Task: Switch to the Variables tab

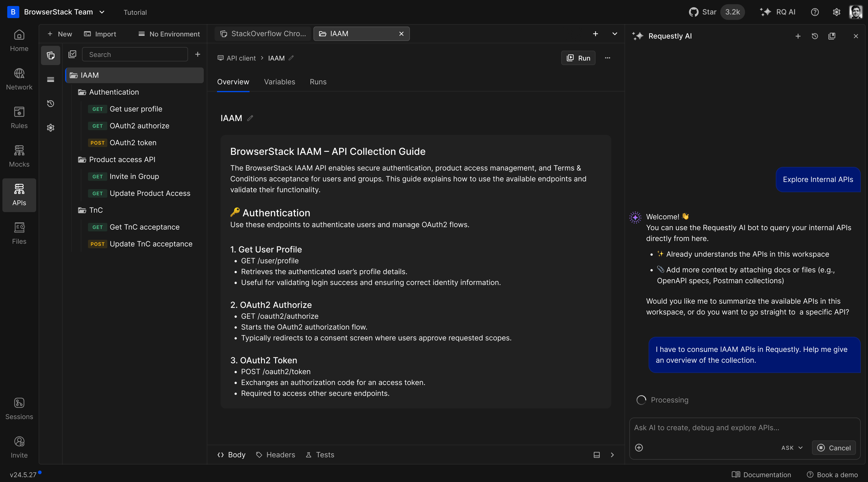Action: click(279, 82)
